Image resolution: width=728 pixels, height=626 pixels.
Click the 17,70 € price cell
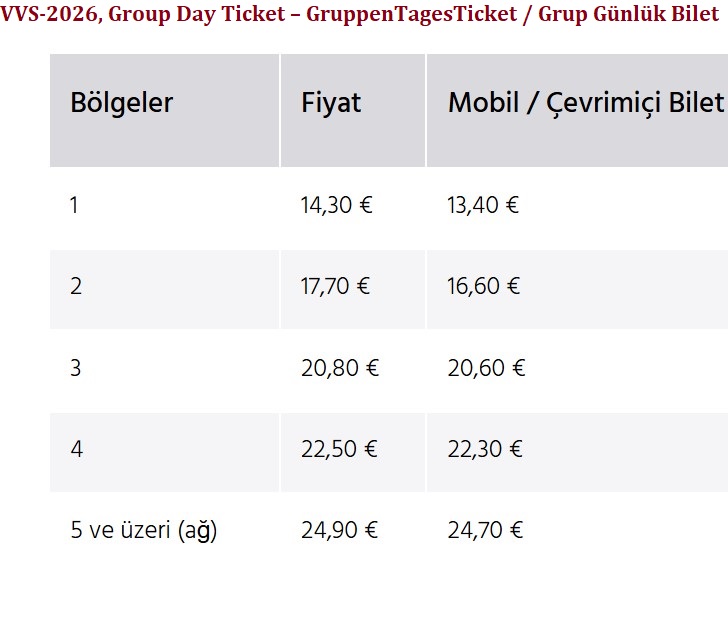point(335,287)
